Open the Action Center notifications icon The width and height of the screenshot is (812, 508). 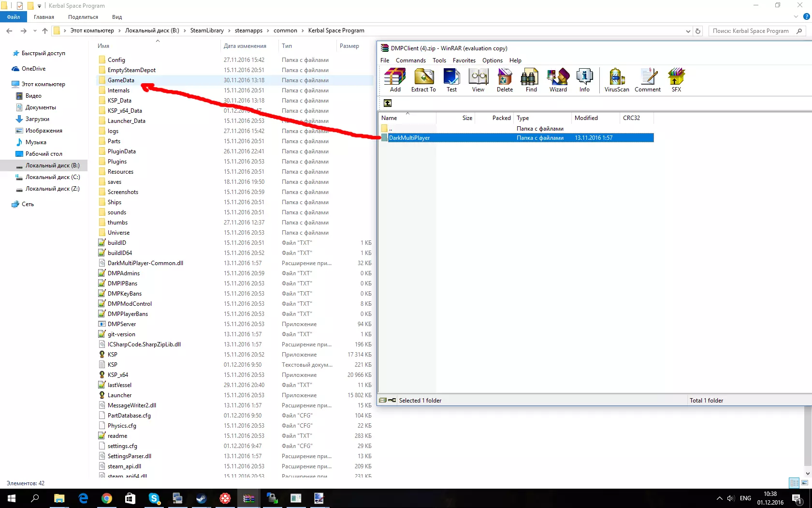[797, 498]
